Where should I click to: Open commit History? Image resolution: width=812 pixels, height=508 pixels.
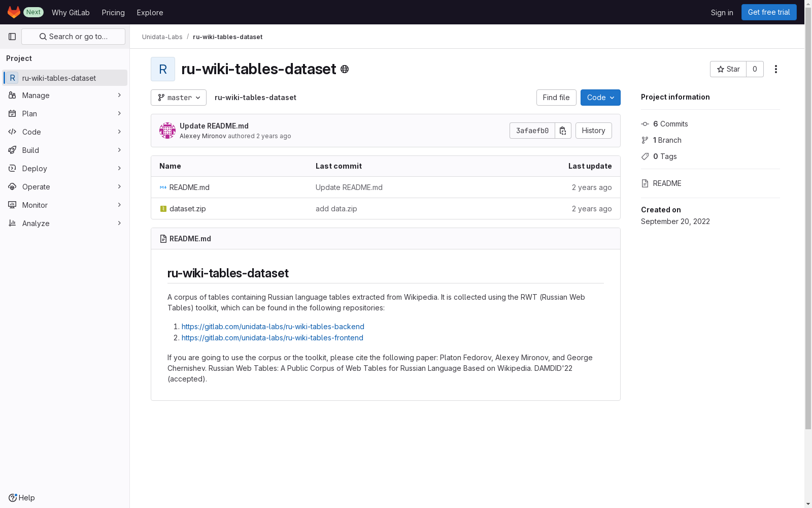(593, 131)
